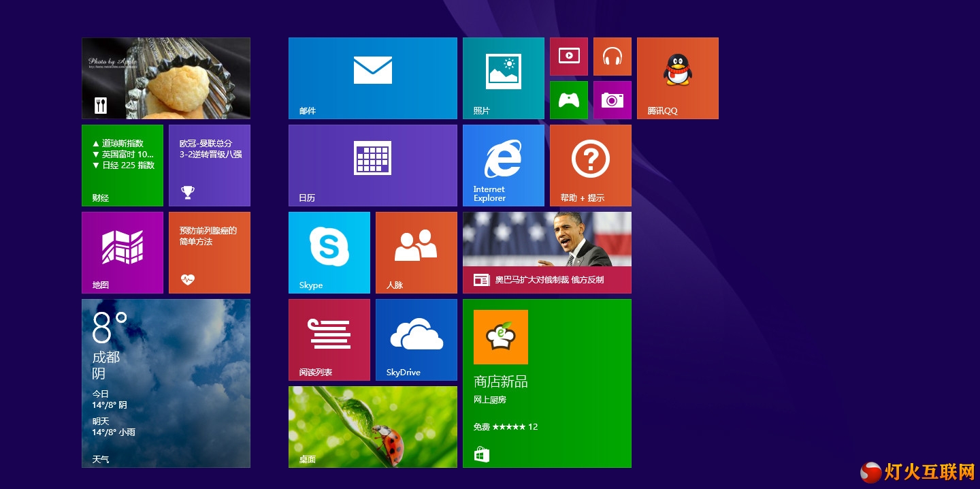This screenshot has height=489, width=980.
Task: Click the 免费 ★★★★★ 12 rating text
Action: (x=506, y=427)
